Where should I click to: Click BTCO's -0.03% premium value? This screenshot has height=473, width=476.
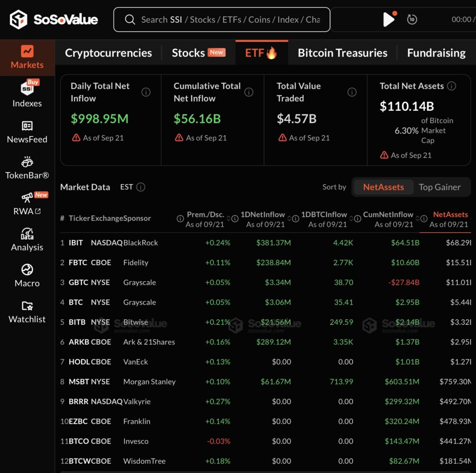[218, 441]
